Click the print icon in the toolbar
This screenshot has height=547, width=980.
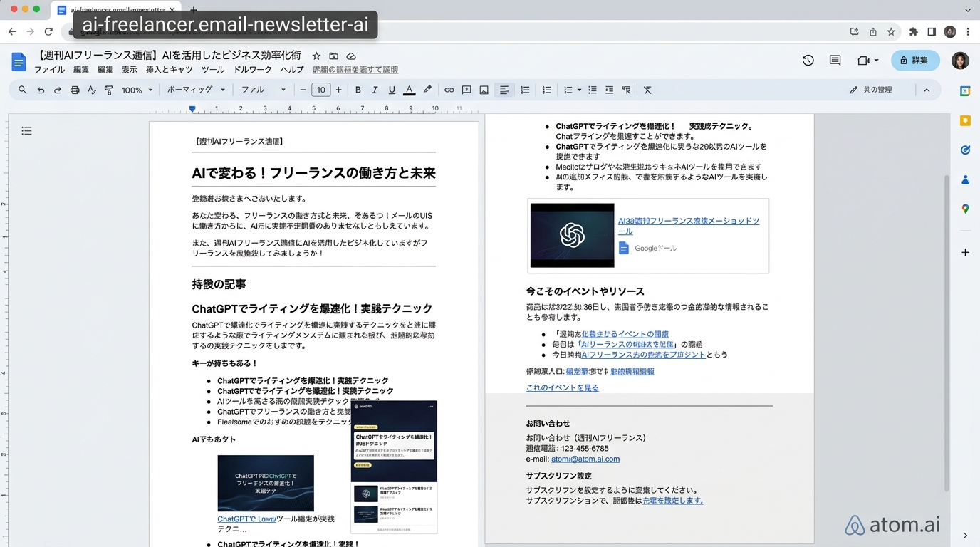click(75, 90)
